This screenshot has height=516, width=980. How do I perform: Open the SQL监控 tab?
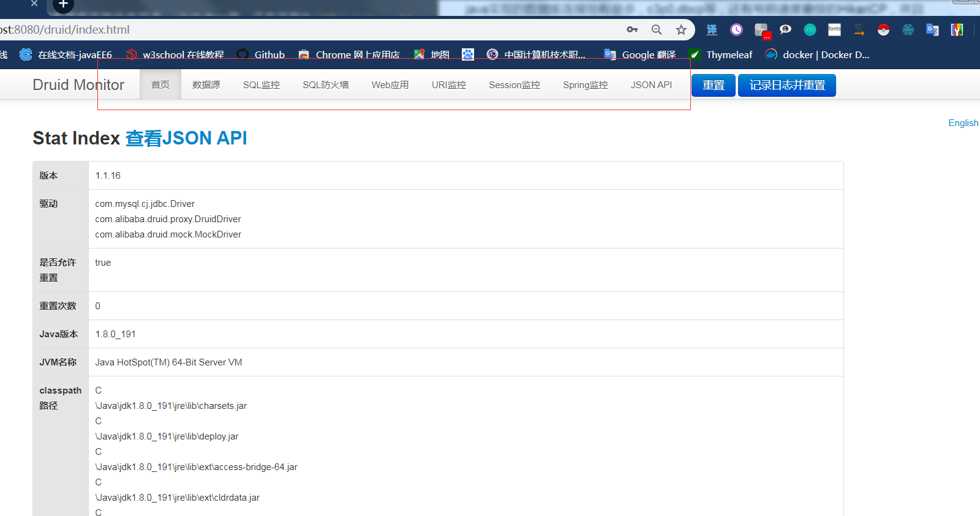pyautogui.click(x=262, y=84)
